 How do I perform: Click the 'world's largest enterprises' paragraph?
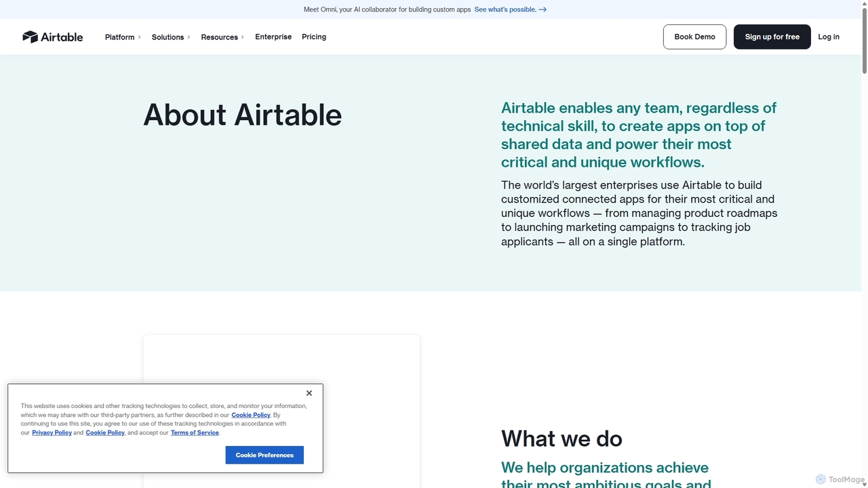(x=639, y=213)
